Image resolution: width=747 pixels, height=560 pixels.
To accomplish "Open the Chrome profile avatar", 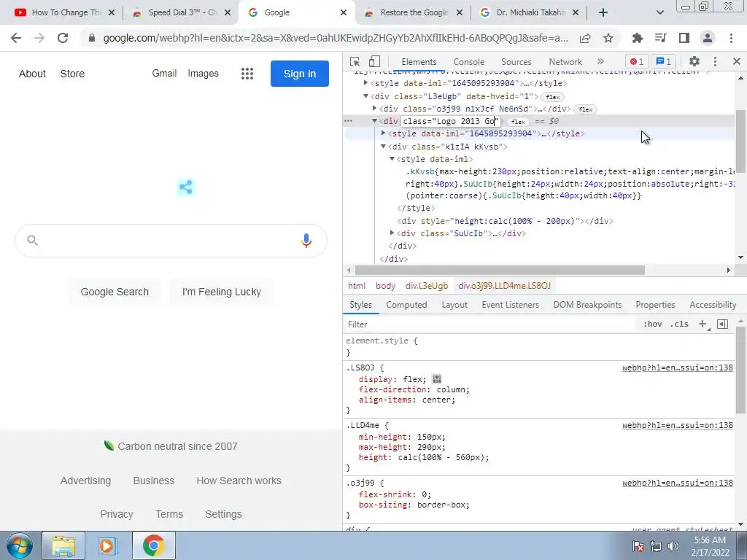I will pyautogui.click(x=708, y=38).
